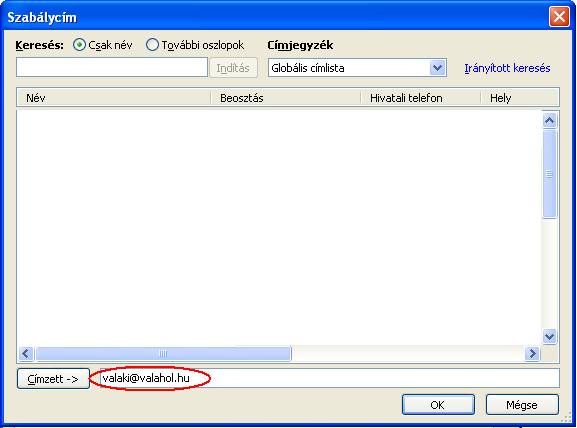577x428 pixels.
Task: Click the horizontal scrollbar thumb
Action: [x=163, y=354]
